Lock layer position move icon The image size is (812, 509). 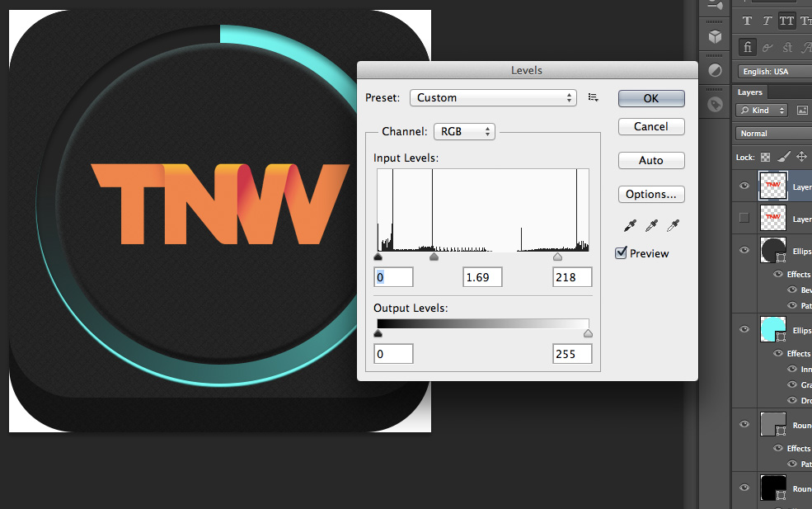(801, 157)
